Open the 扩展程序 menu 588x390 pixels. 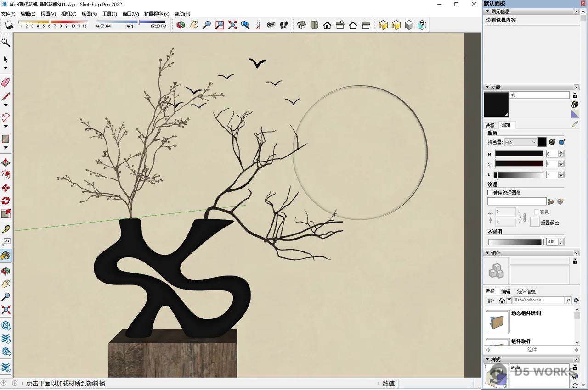(157, 14)
